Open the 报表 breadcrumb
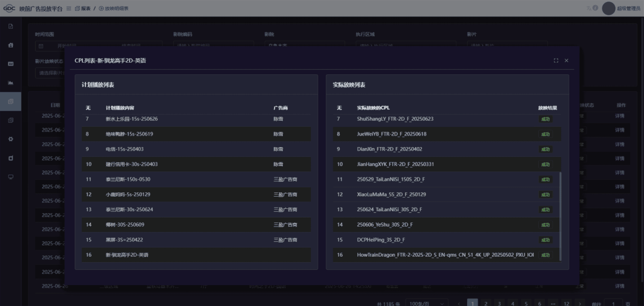644x306 pixels. (x=83, y=9)
